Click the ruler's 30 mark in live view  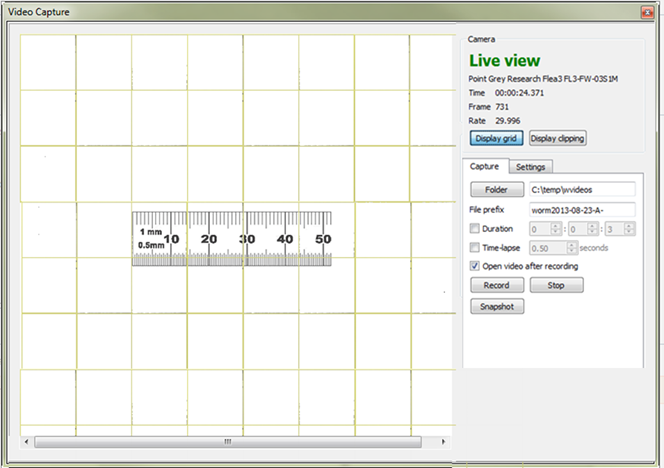[x=247, y=239]
